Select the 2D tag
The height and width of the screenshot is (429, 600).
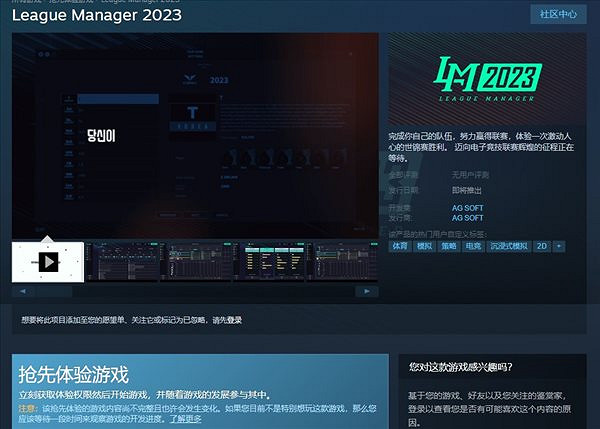click(542, 245)
